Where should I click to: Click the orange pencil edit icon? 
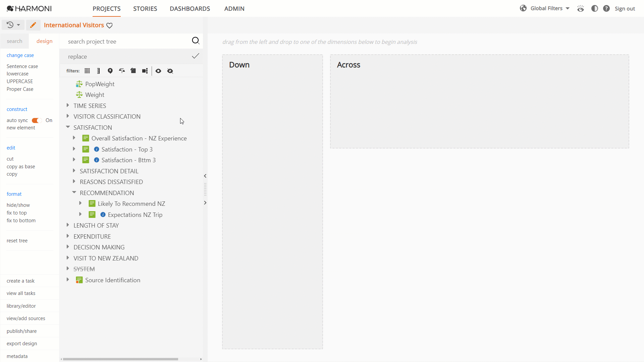pos(33,25)
